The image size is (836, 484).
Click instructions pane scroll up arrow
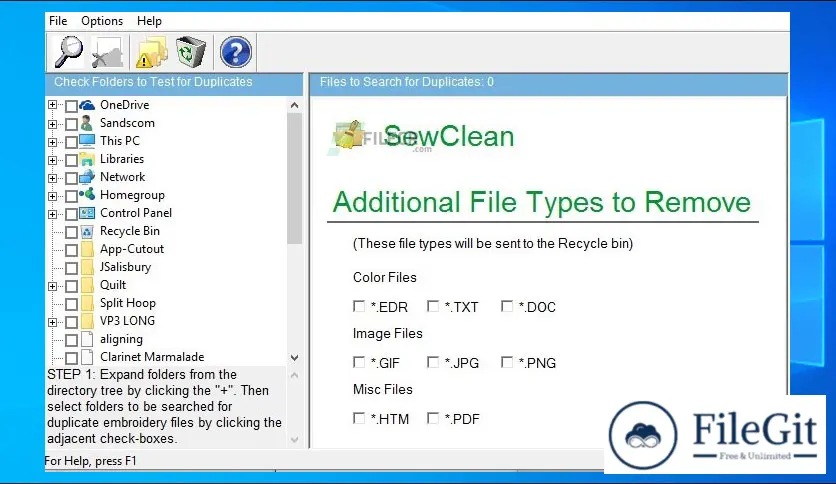coord(294,375)
